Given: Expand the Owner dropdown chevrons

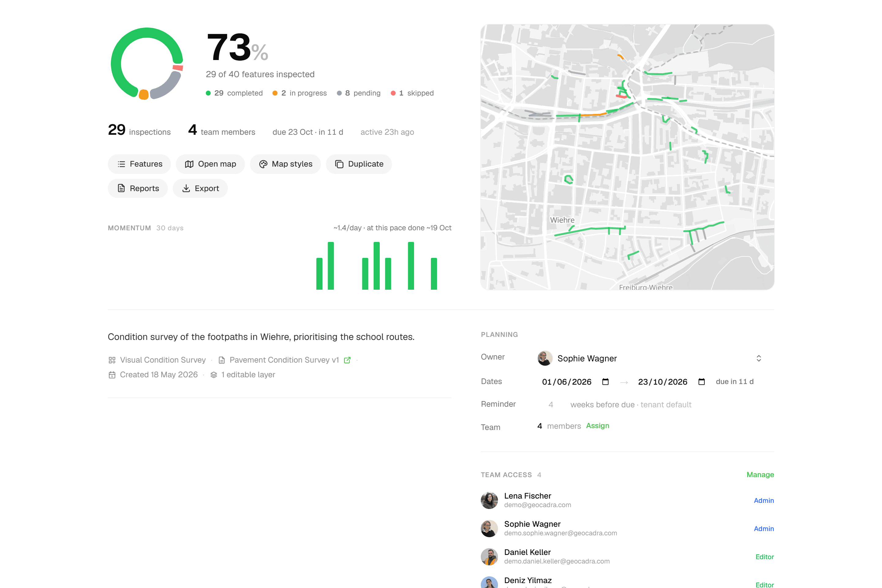Looking at the screenshot, I should point(759,359).
